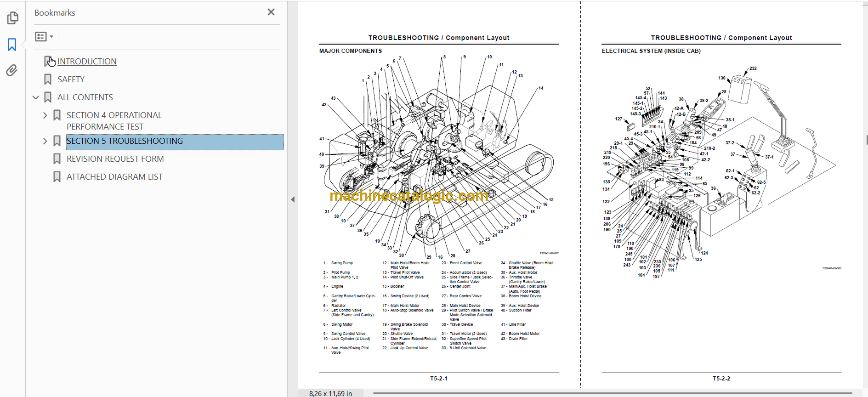Click legend entry '20 - Shuttle Valve'
868x397 pixels.
(x=397, y=334)
